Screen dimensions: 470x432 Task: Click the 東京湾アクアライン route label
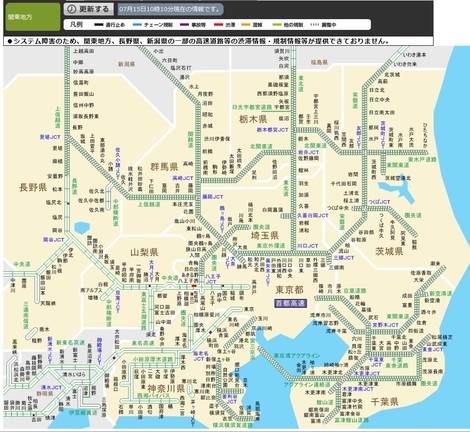coord(297,356)
